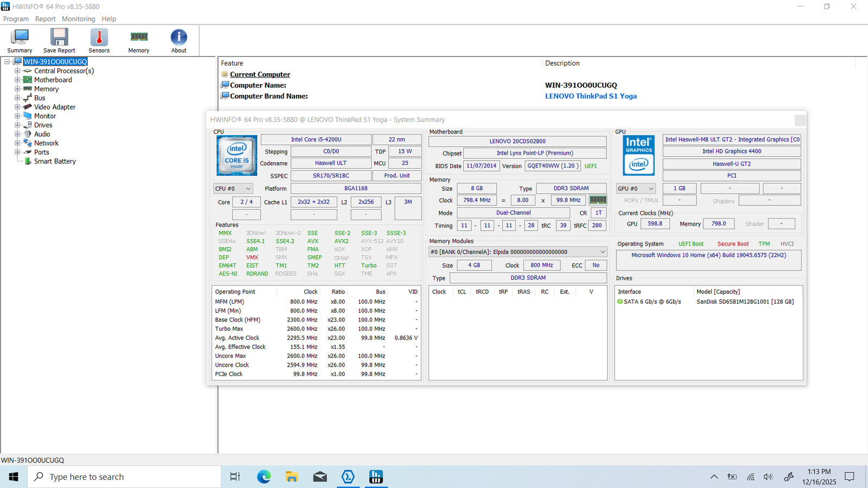Open the Report menu
Viewport: 868px width, 488px height.
(x=46, y=19)
